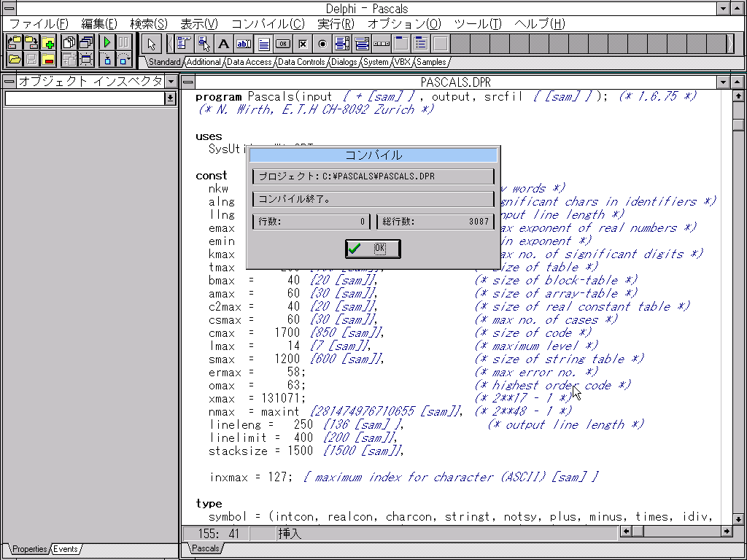The width and height of the screenshot is (747, 560).
Task: Pick the ComboBox component icon
Action: tap(362, 44)
